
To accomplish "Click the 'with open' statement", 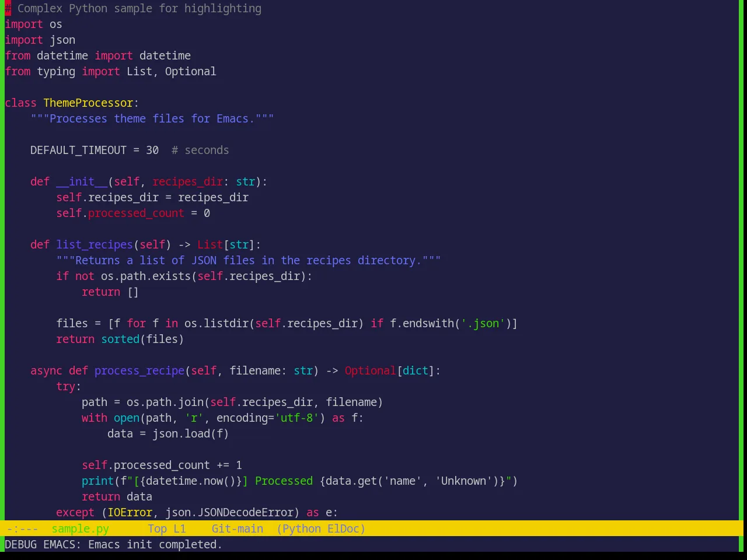I will [x=110, y=418].
